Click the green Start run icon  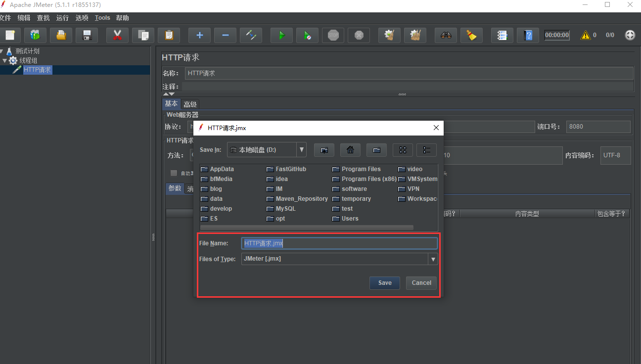(x=281, y=35)
